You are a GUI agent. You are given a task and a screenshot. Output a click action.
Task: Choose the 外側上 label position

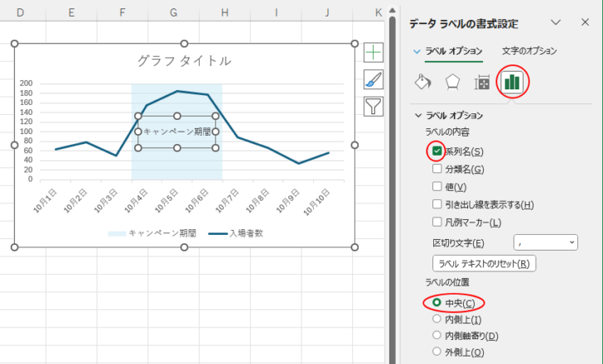coord(437,352)
